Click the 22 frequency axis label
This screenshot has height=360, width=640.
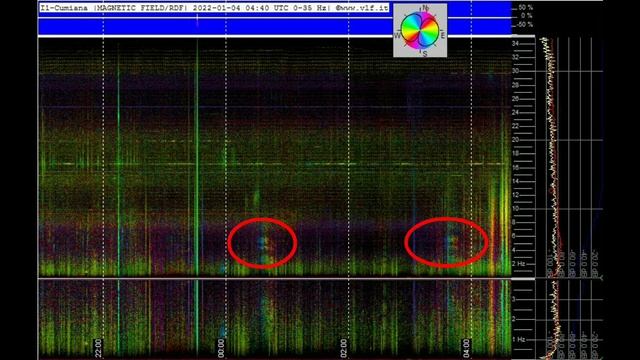coord(516,126)
